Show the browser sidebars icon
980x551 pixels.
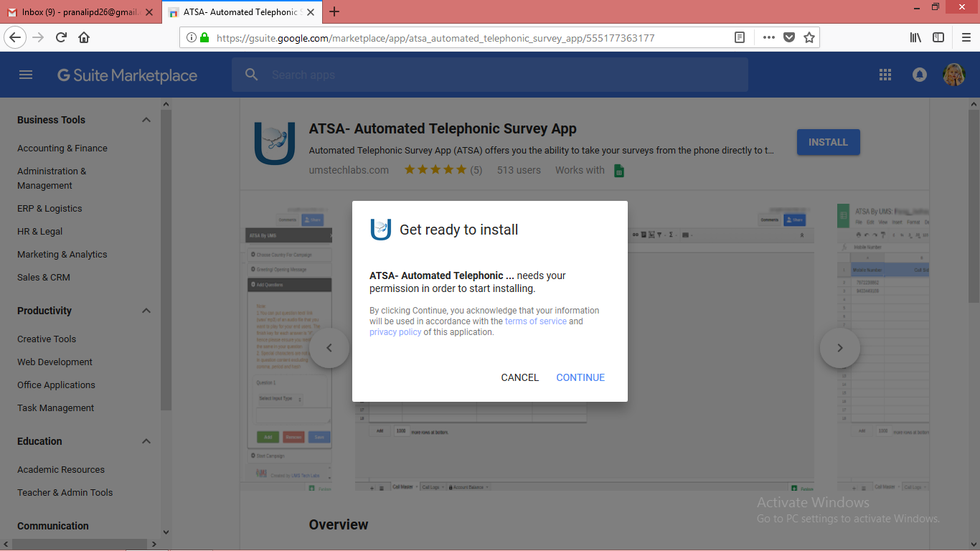tap(938, 37)
